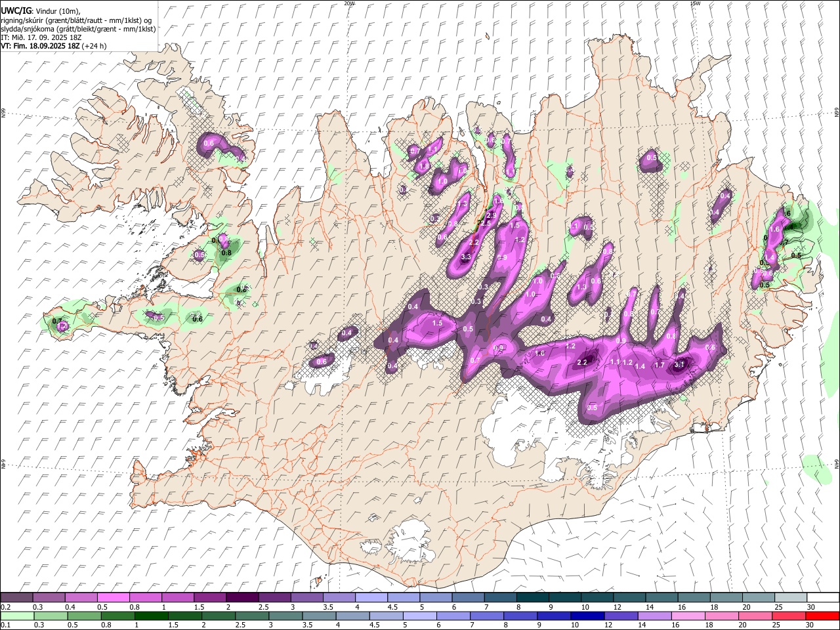The height and width of the screenshot is (630, 840).
Task: Select the "(+24 h)" forecast offset text
Action: click(94, 46)
